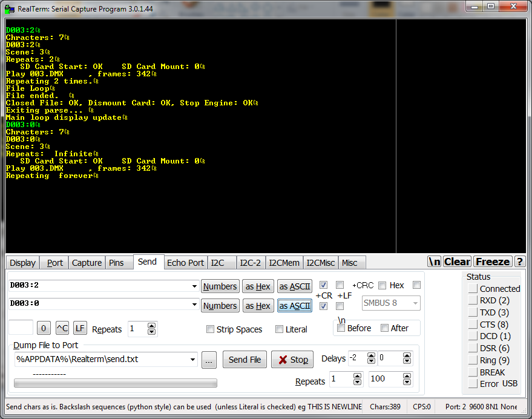This screenshot has height=419, width=532.
Task: Open the I2CMisc tab
Action: pyautogui.click(x=321, y=263)
